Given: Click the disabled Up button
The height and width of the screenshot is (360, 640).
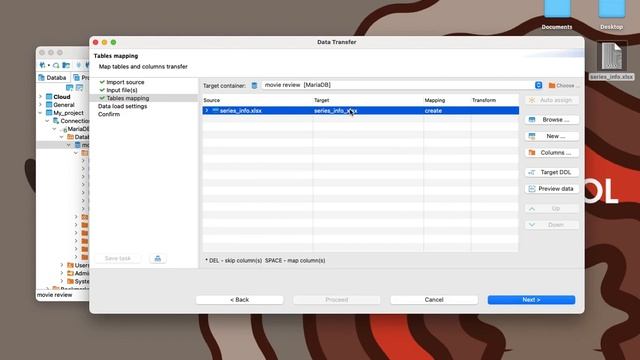Looking at the screenshot, I should [551, 208].
